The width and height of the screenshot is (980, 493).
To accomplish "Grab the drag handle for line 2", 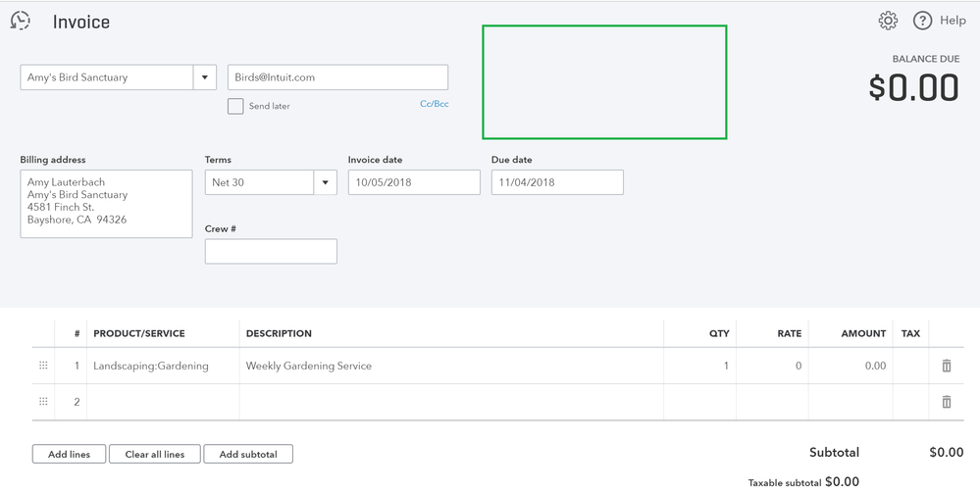I will (43, 402).
